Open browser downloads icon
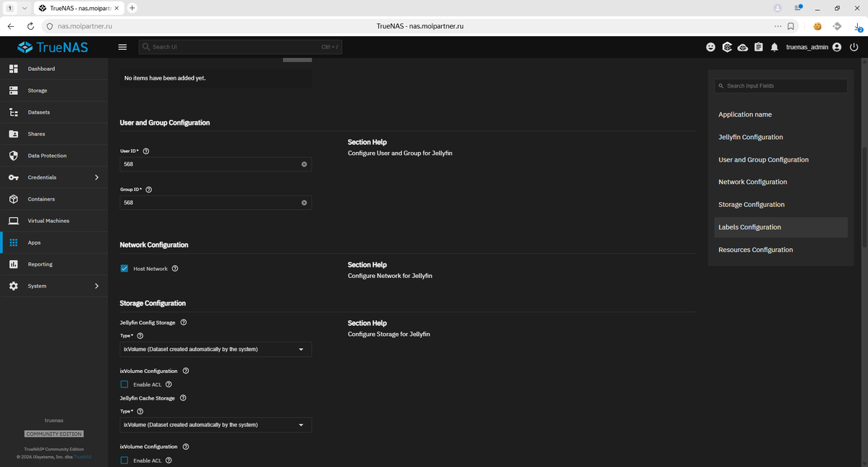868x467 pixels. tap(857, 26)
